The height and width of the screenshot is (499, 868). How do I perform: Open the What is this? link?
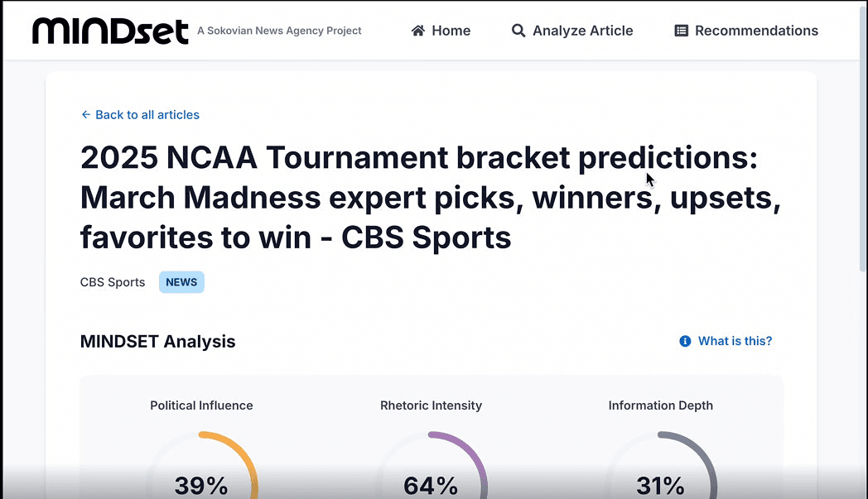[x=735, y=341]
